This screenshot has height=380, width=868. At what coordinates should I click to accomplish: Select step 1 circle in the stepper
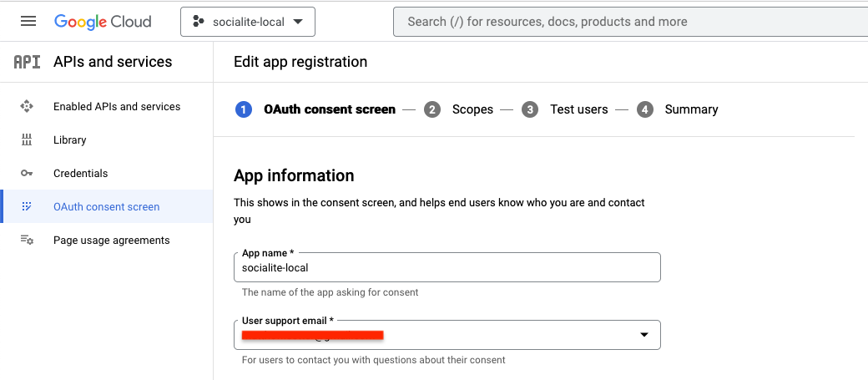(244, 109)
